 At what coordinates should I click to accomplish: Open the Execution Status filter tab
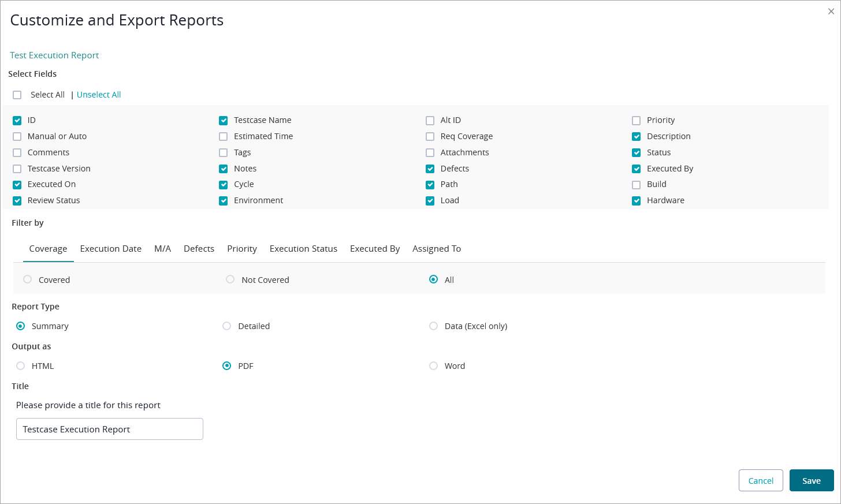pyautogui.click(x=303, y=249)
